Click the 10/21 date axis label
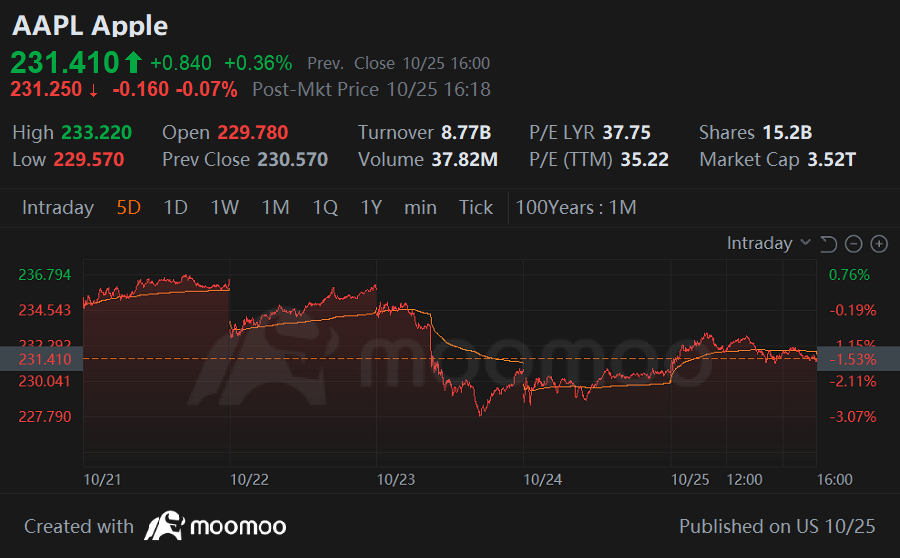The height and width of the screenshot is (558, 900). tap(102, 480)
